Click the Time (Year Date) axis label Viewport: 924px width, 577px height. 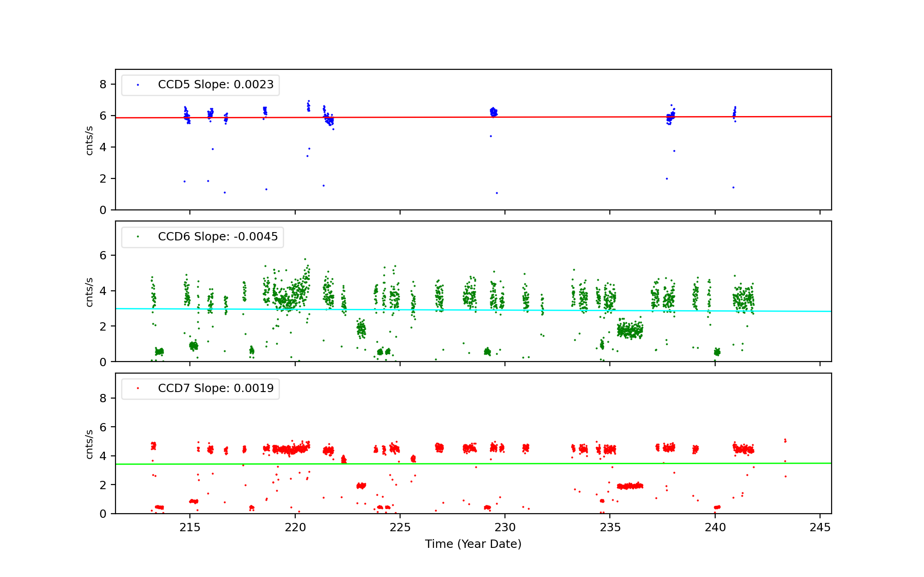click(473, 544)
